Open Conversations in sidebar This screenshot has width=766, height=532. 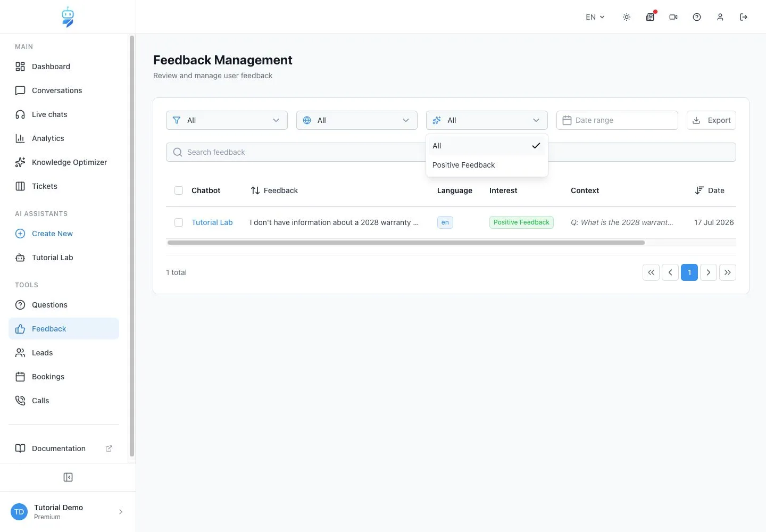pyautogui.click(x=64, y=90)
